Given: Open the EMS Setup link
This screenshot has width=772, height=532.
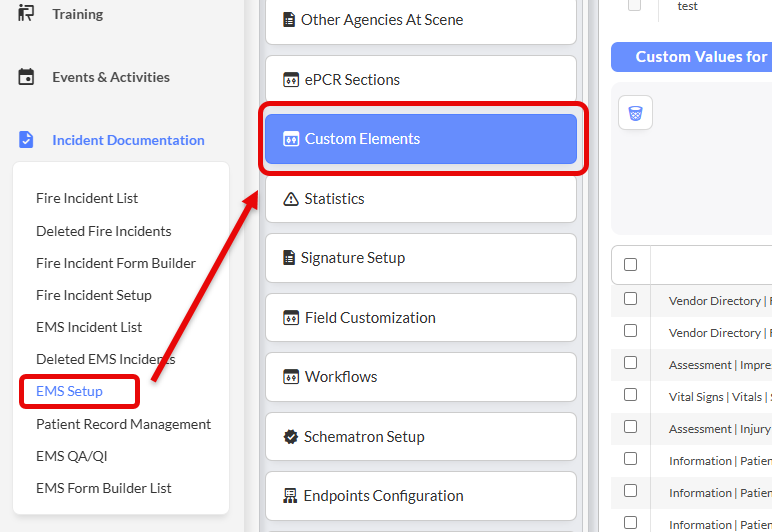Looking at the screenshot, I should click(x=70, y=391).
